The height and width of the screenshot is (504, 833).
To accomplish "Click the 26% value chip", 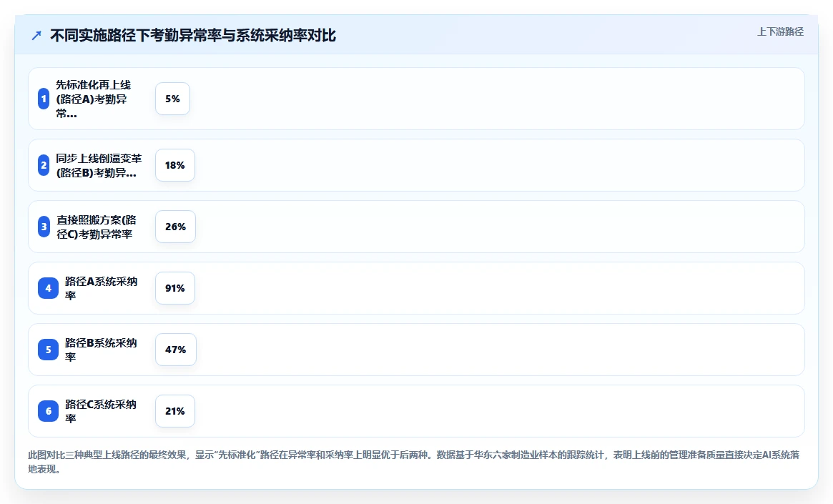I will (x=175, y=227).
